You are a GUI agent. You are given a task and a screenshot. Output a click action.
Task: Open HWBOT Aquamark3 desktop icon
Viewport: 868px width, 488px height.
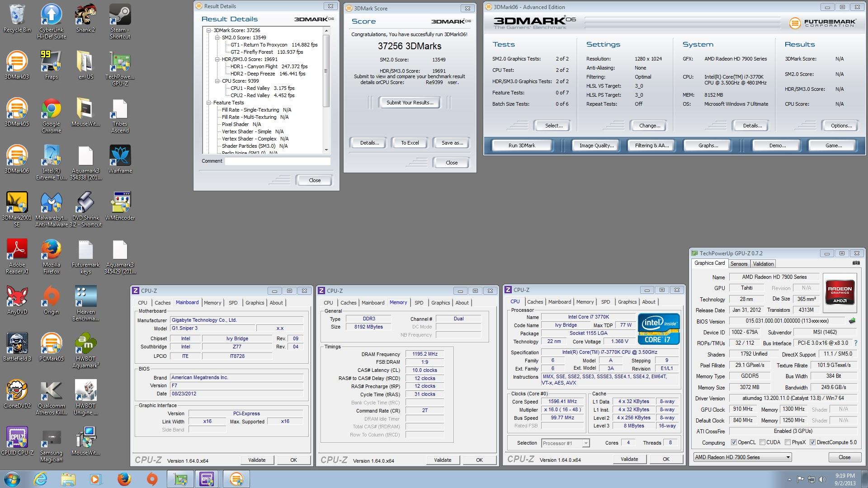coord(85,350)
